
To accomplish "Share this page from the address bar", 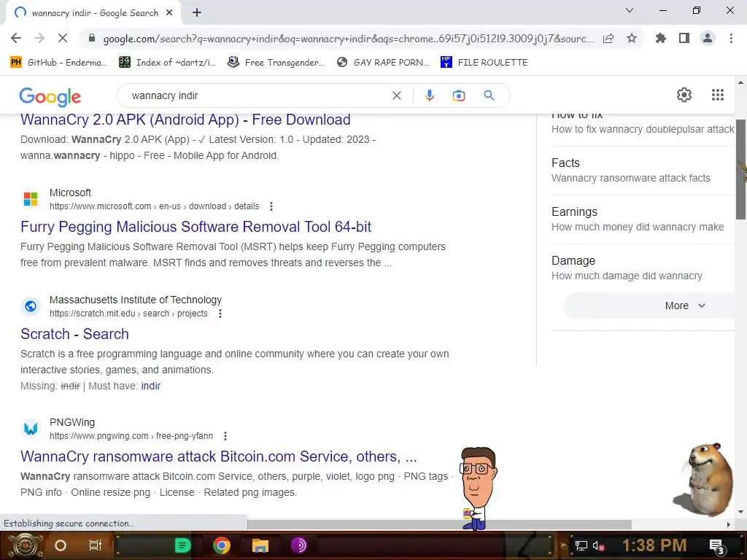I will [608, 39].
